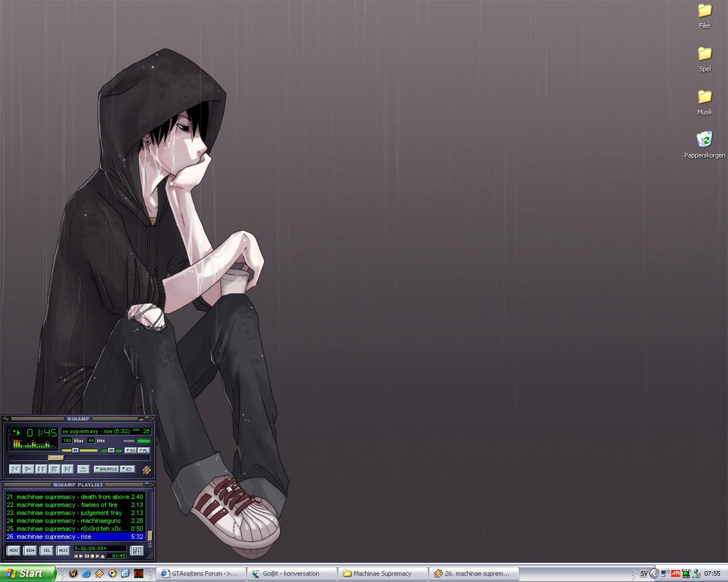
Task: Select track 21 death from above
Action: point(76,497)
